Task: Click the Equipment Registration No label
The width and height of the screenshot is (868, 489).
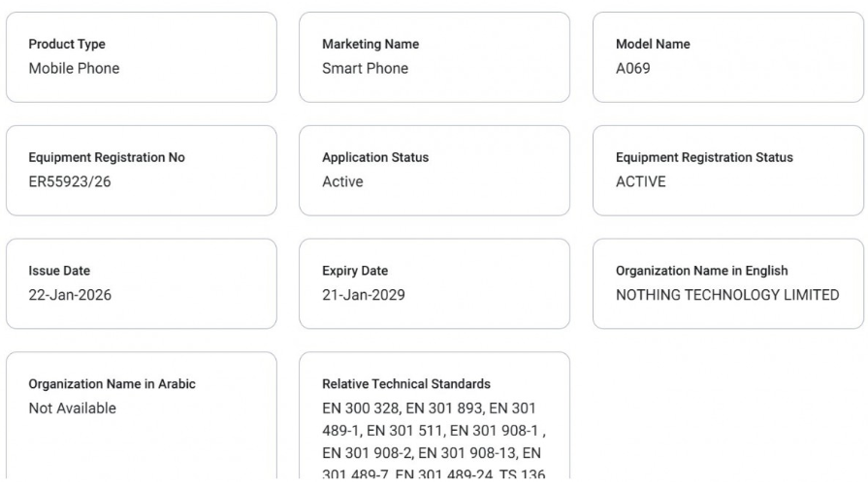Action: point(107,158)
